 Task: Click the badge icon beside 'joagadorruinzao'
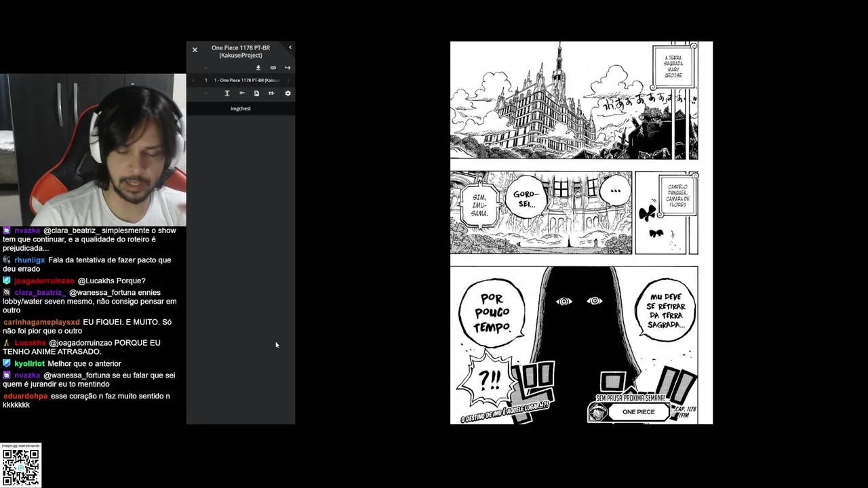pyautogui.click(x=7, y=281)
